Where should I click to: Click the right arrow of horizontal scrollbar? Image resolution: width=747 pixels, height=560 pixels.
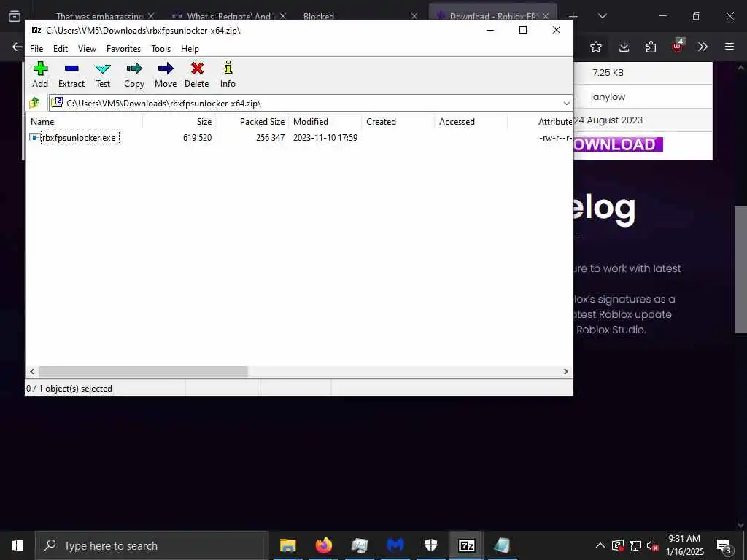pyautogui.click(x=566, y=371)
